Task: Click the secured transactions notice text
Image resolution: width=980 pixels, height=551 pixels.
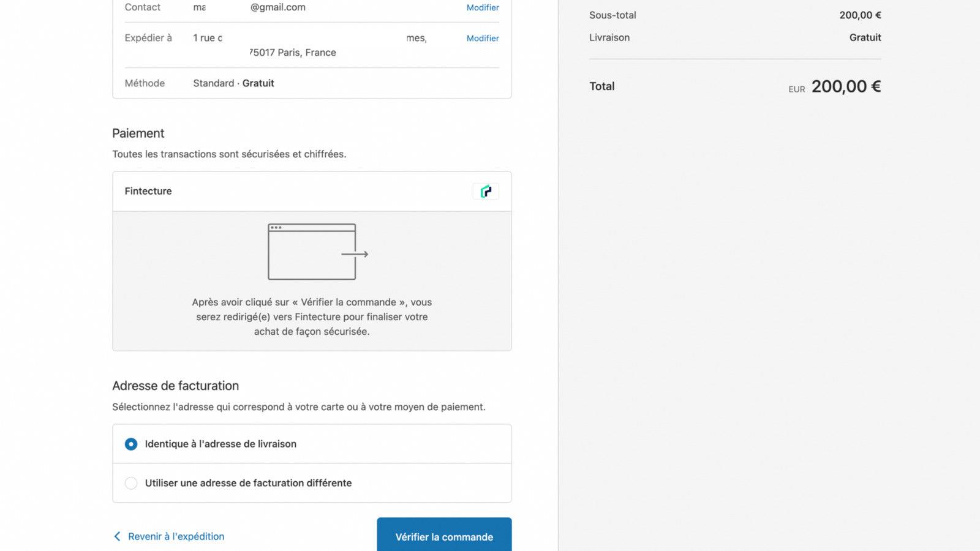Action: 229,154
